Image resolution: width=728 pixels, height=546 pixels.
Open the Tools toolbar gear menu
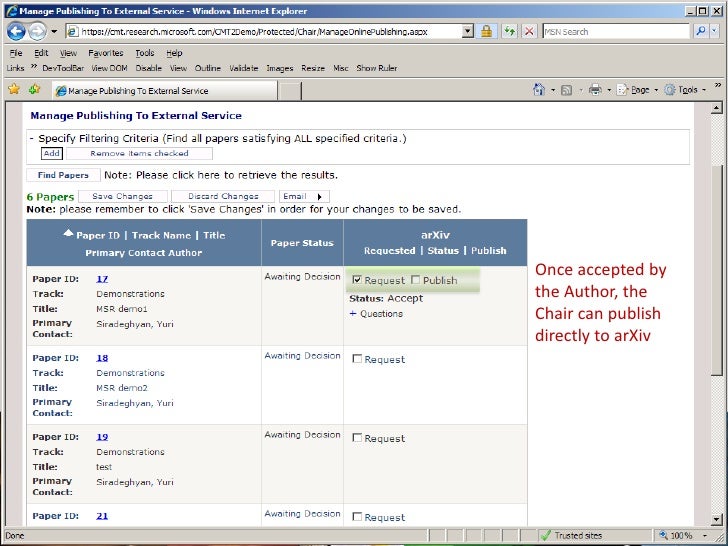tap(685, 90)
